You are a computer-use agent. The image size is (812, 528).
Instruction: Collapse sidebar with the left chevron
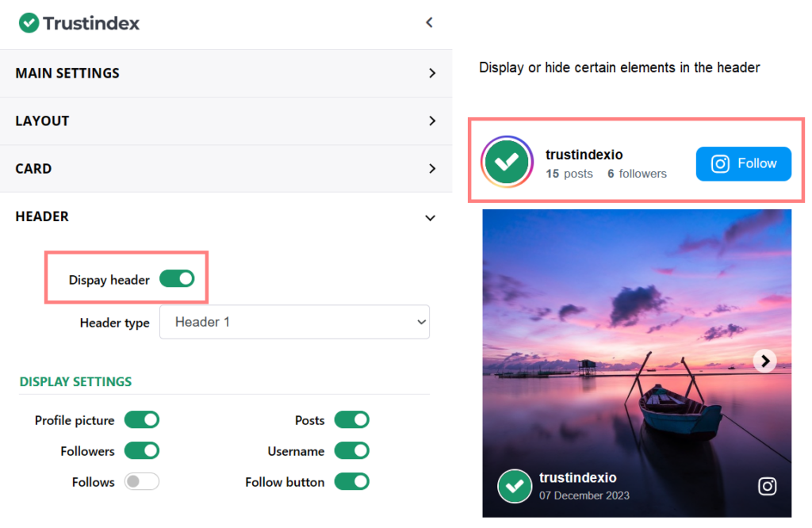tap(429, 22)
